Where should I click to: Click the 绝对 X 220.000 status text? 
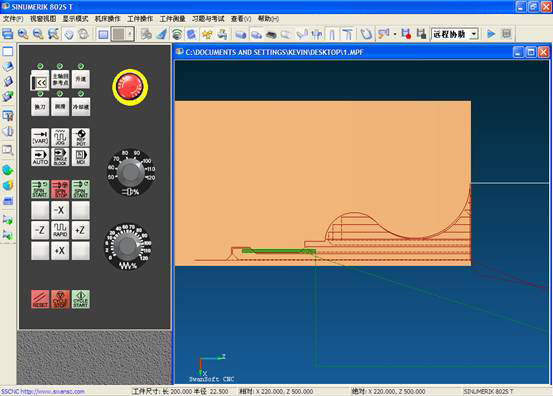pos(388,391)
